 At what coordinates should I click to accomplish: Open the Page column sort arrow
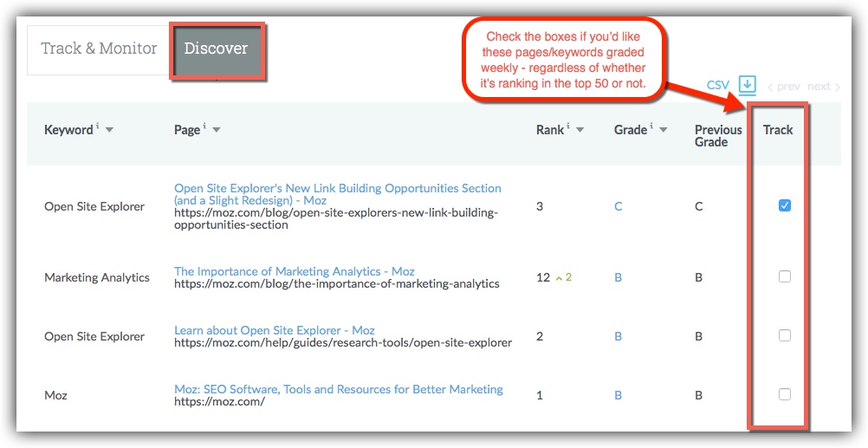(x=216, y=130)
